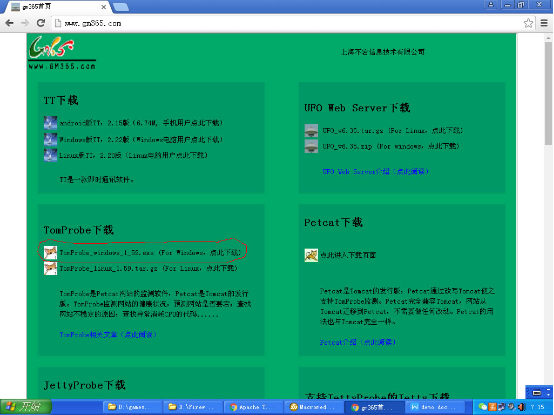Image resolution: width=554 pixels, height=415 pixels.
Task: Click the UFO zip Windows package icon
Action: click(311, 146)
